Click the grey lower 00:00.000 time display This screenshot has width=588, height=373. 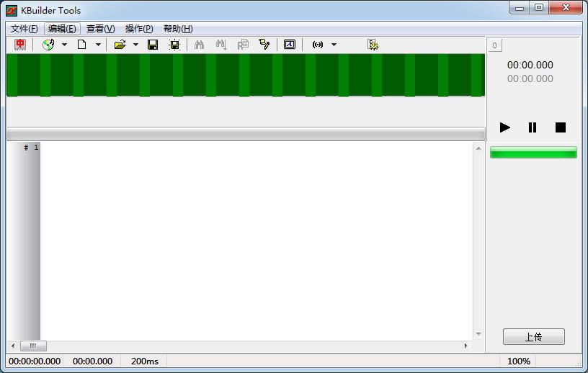coord(530,78)
